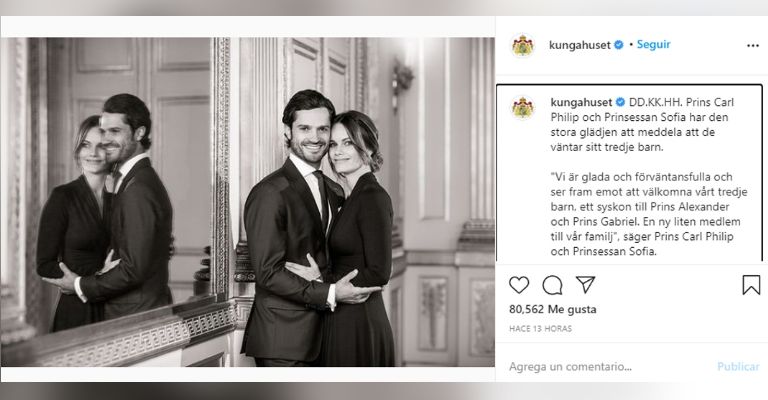Follow the account with Seguir
768x400 pixels.
coord(653,45)
